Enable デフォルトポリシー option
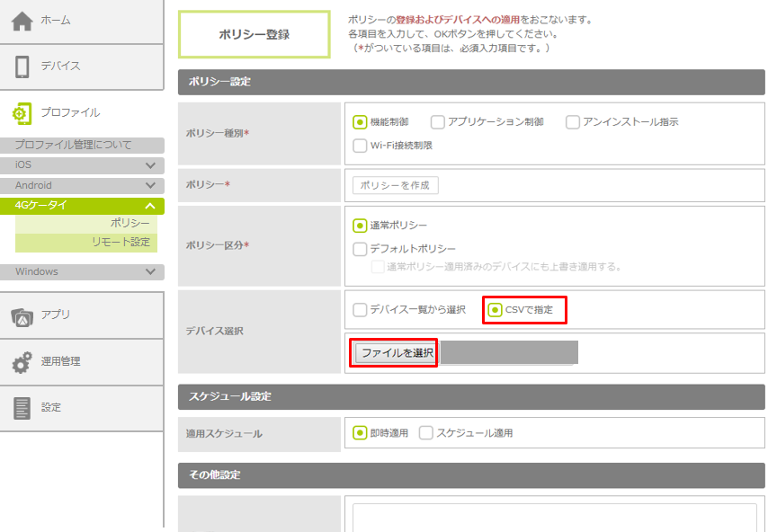 [360, 249]
